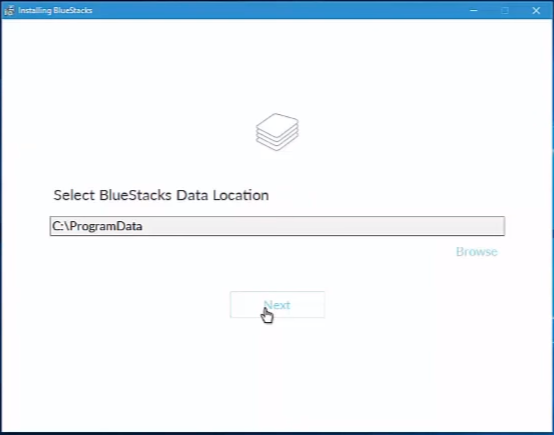Click the stacked layers BlueStacks logo
Image resolution: width=554 pixels, height=435 pixels.
[x=277, y=132]
